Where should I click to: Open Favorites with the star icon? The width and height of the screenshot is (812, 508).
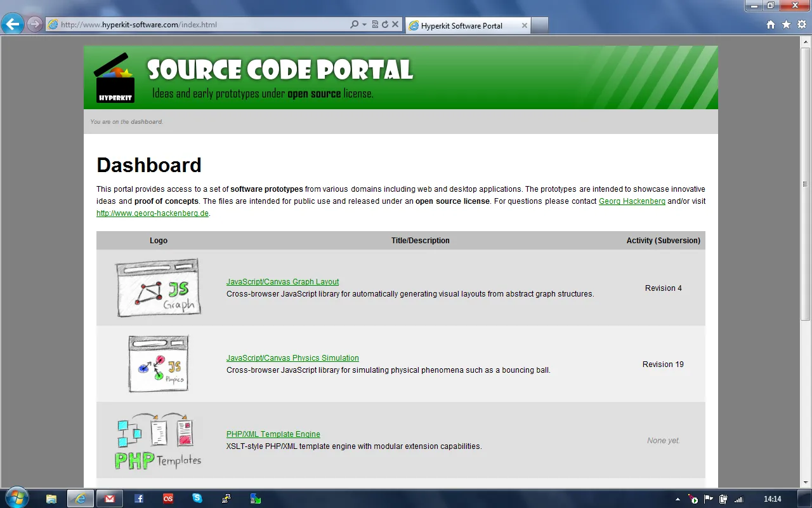pos(787,25)
